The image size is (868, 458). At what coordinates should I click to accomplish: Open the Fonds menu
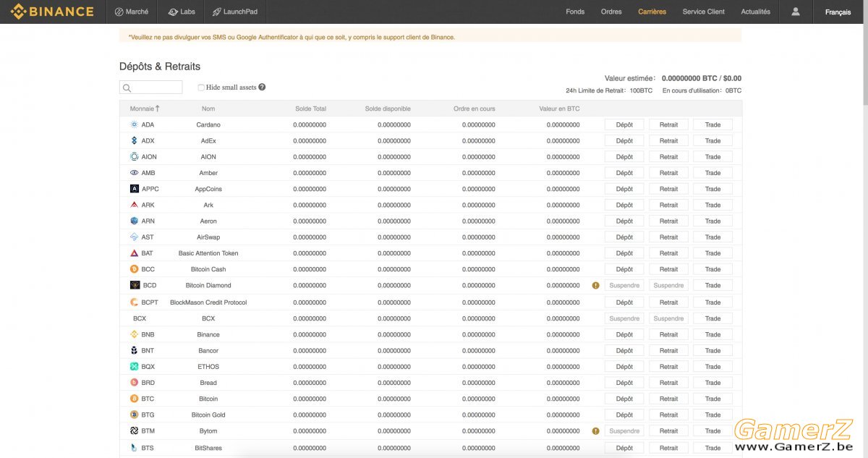pos(575,12)
